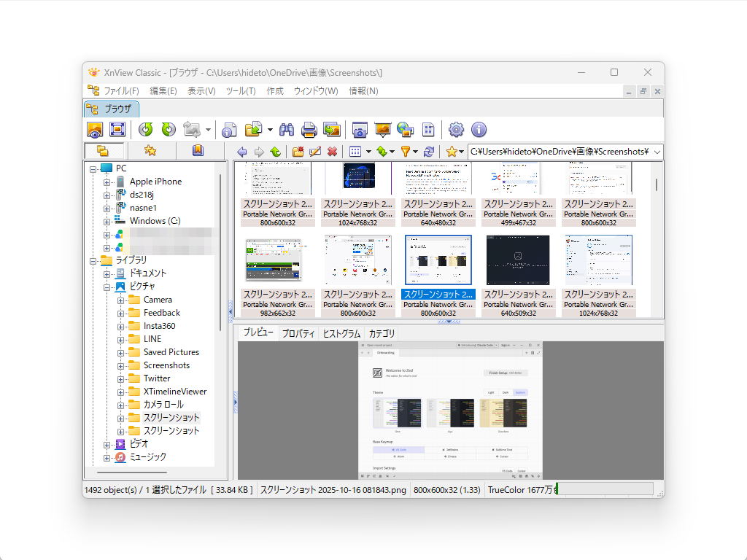This screenshot has width=747, height=560.
Task: Expand the ビデオ library node
Action: pyautogui.click(x=107, y=445)
